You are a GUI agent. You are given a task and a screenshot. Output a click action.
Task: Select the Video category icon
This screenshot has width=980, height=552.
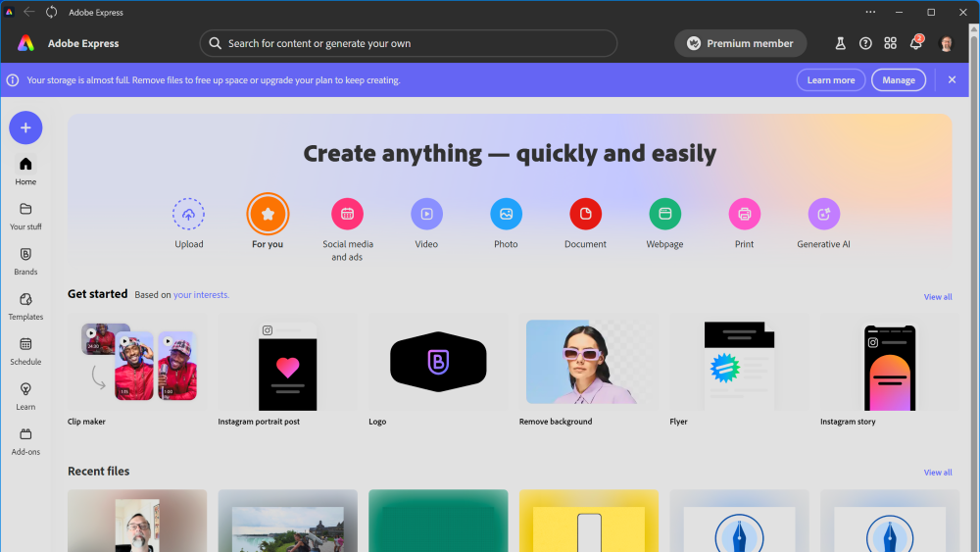426,214
